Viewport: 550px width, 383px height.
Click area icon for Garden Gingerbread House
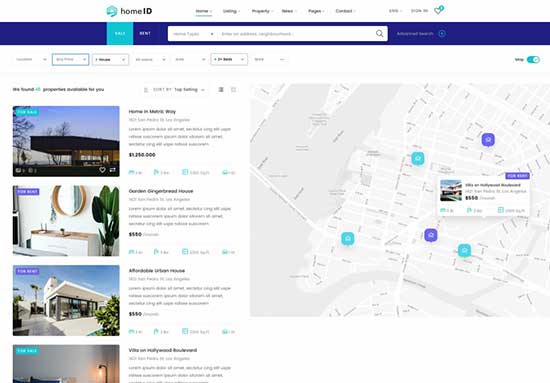[185, 251]
